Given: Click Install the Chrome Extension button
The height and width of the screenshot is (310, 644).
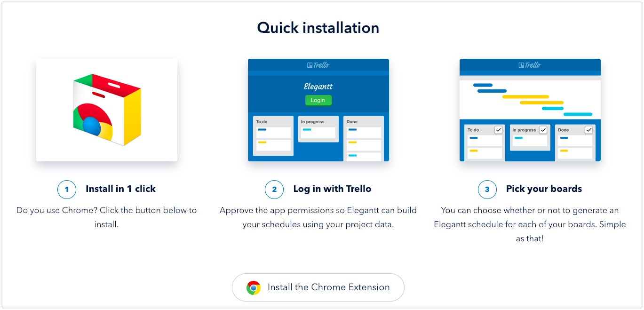Looking at the screenshot, I should (318, 287).
